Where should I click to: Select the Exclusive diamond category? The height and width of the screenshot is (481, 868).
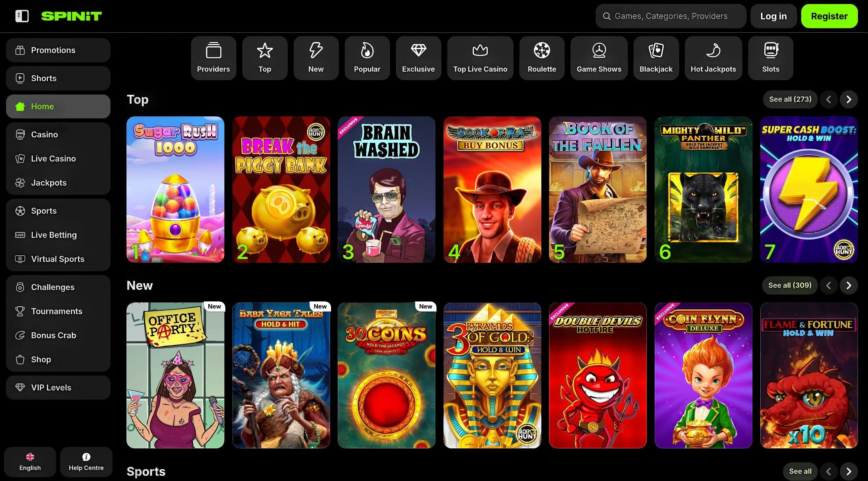point(418,58)
